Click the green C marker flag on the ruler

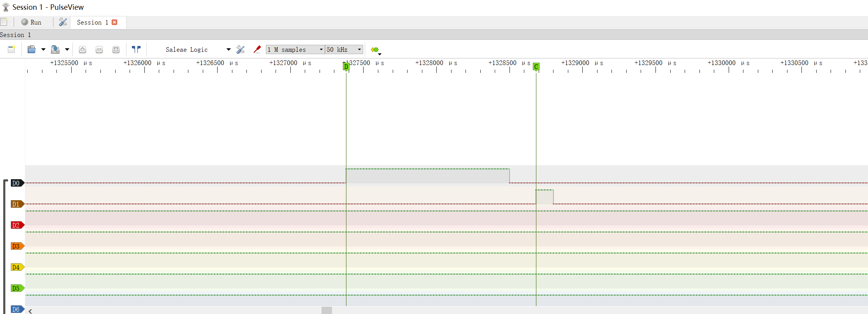pyautogui.click(x=536, y=67)
